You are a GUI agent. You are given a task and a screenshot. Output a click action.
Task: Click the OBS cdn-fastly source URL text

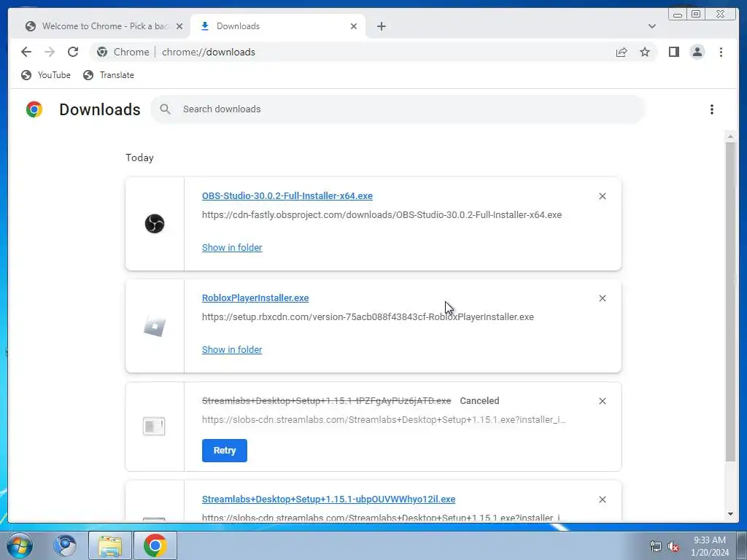pos(382,215)
